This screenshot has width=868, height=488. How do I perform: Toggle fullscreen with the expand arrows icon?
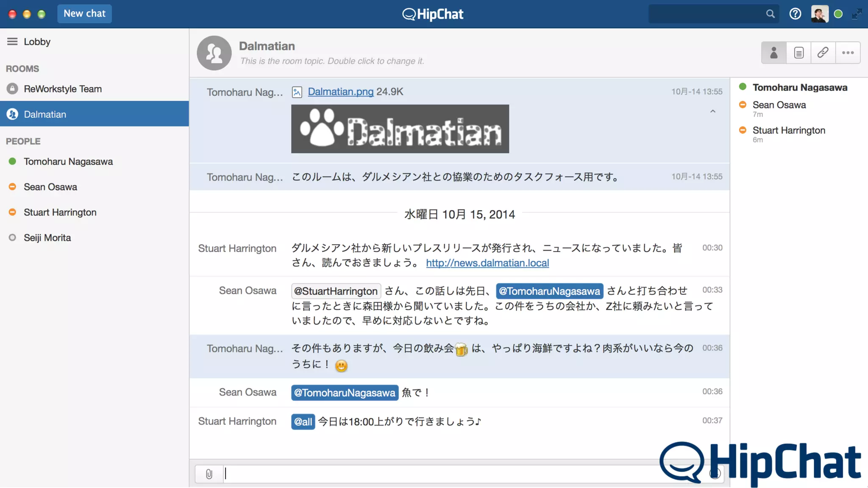tap(857, 14)
